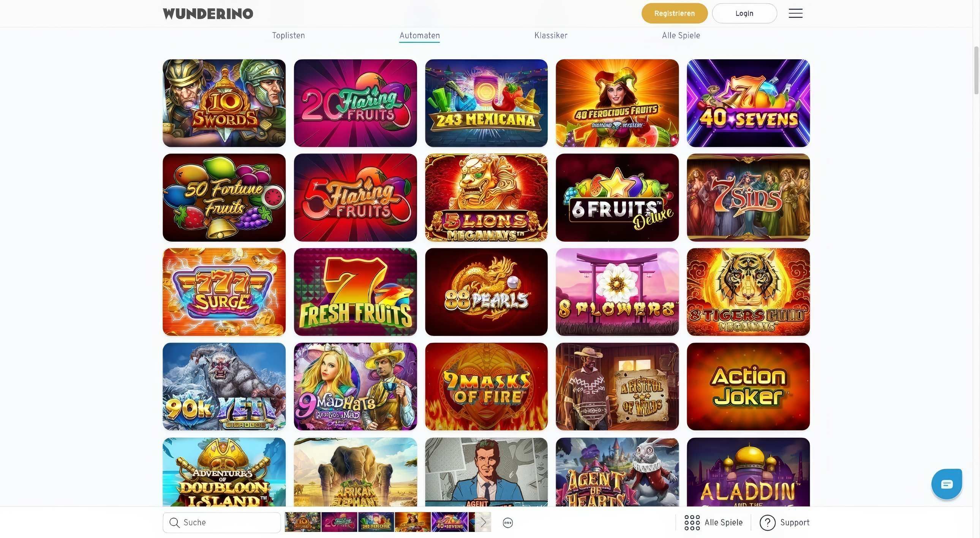Advance the bottom game strip with the arrow
980x538 pixels.
(x=483, y=522)
